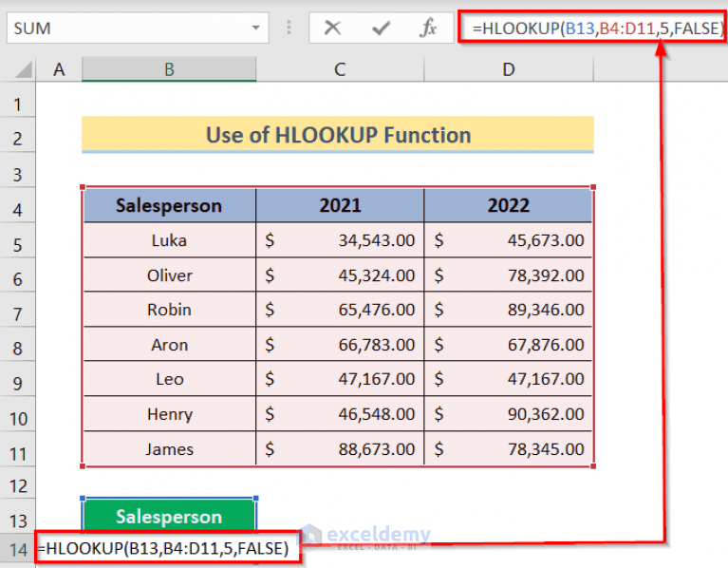Viewport: 728px width, 568px height.
Task: Select the 'Henry' cell
Action: pos(169,414)
